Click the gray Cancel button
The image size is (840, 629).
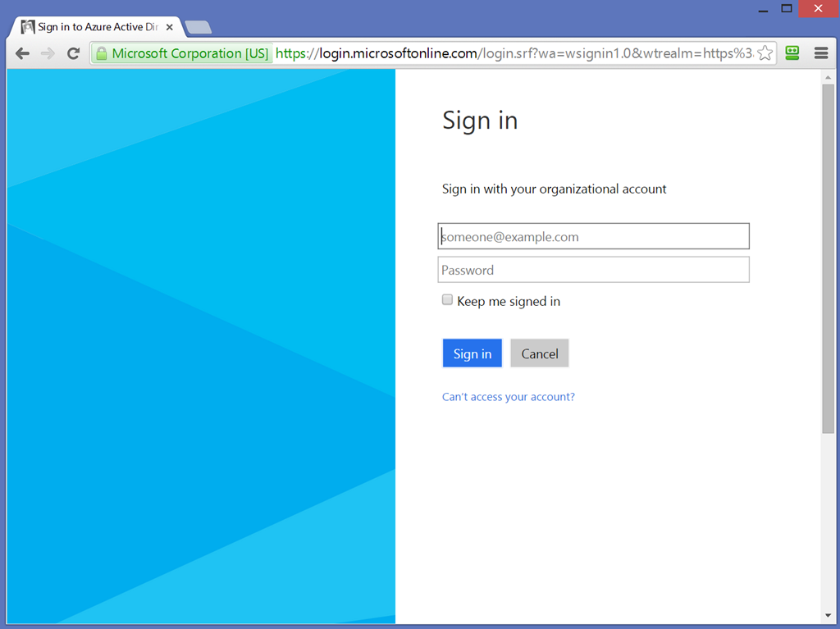(540, 353)
